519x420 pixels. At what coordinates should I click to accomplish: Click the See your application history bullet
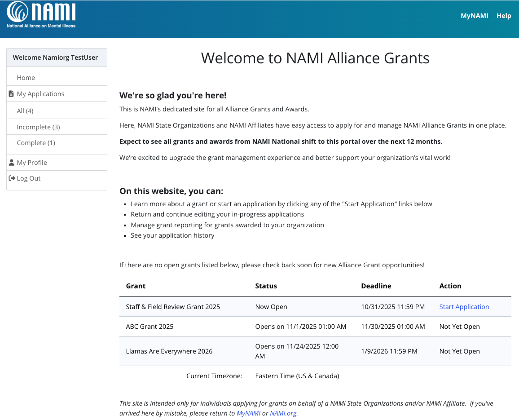172,235
